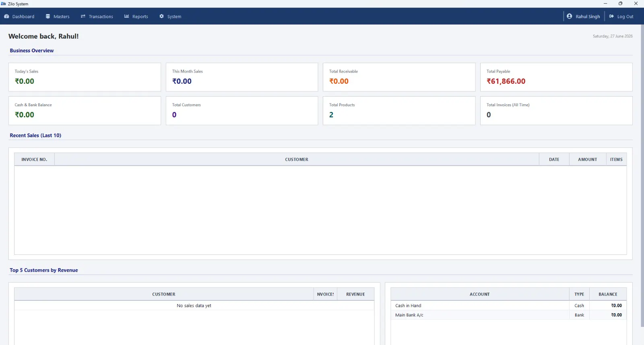Viewport: 644px width, 345px height.
Task: Click the Total Invoices (All Time) card
Action: [556, 110]
